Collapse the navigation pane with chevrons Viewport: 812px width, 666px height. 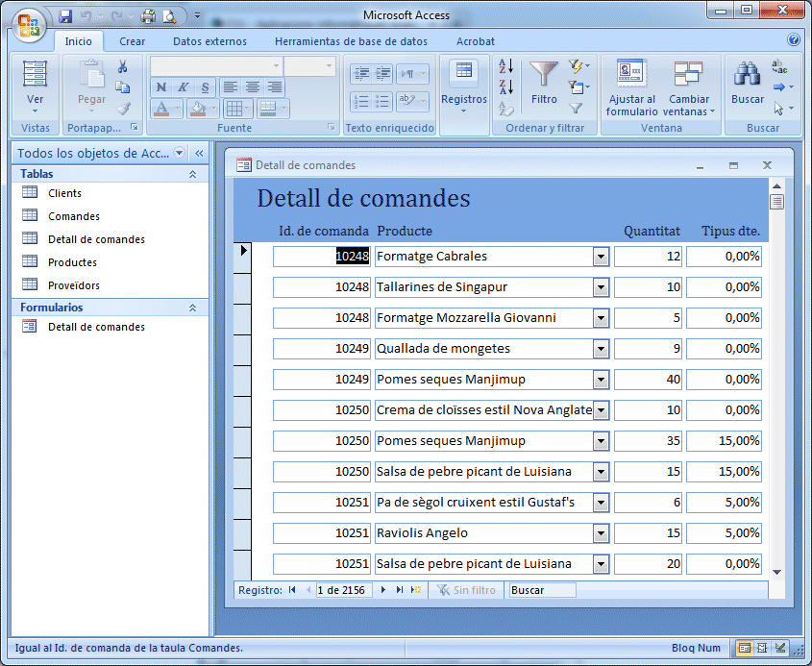(x=199, y=153)
